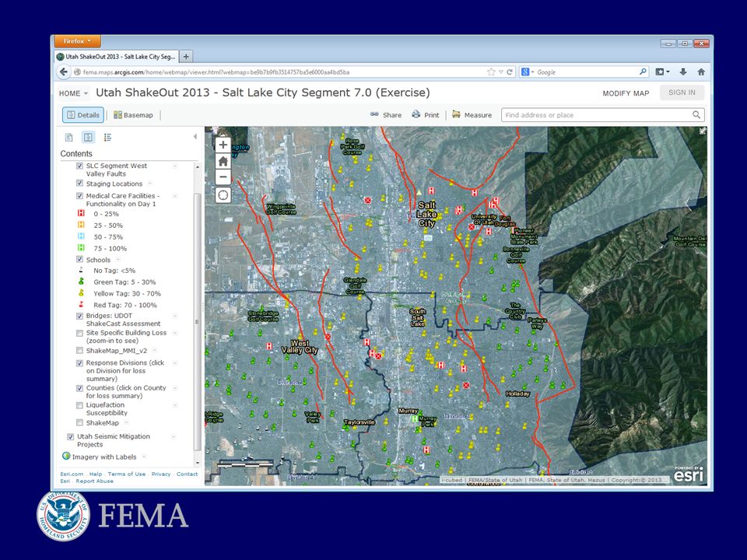
Task: Search address with magnifier icon
Action: pyautogui.click(x=696, y=115)
